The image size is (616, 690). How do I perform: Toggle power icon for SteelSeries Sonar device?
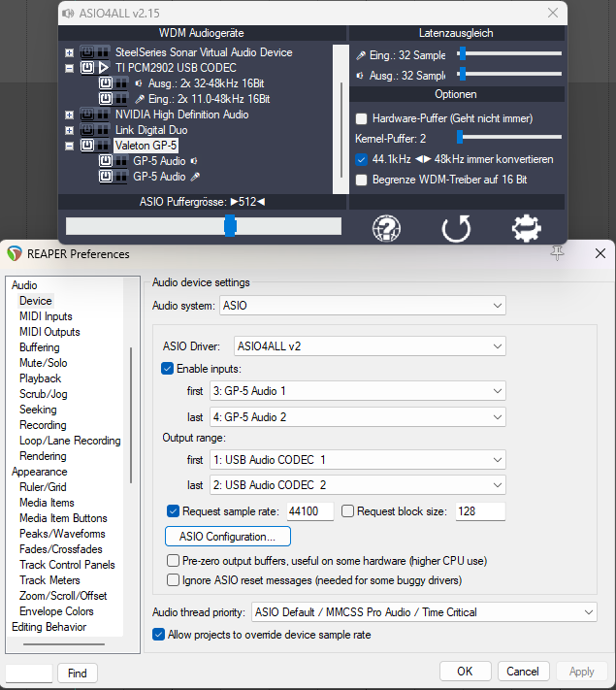tap(87, 52)
